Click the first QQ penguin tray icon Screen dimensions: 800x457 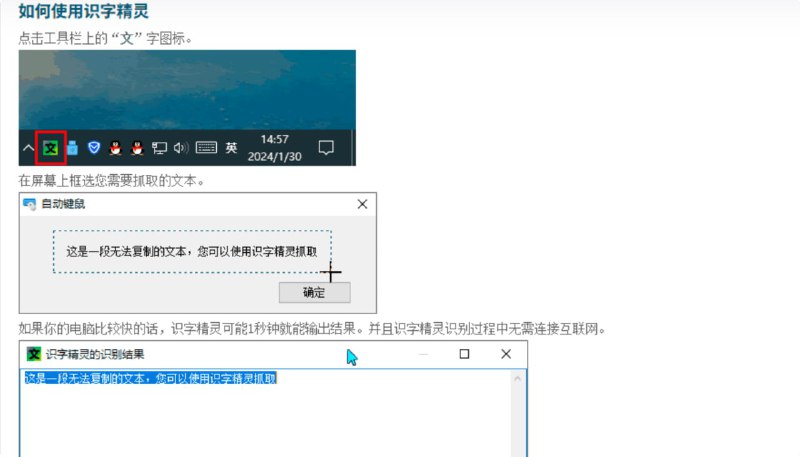(x=116, y=148)
